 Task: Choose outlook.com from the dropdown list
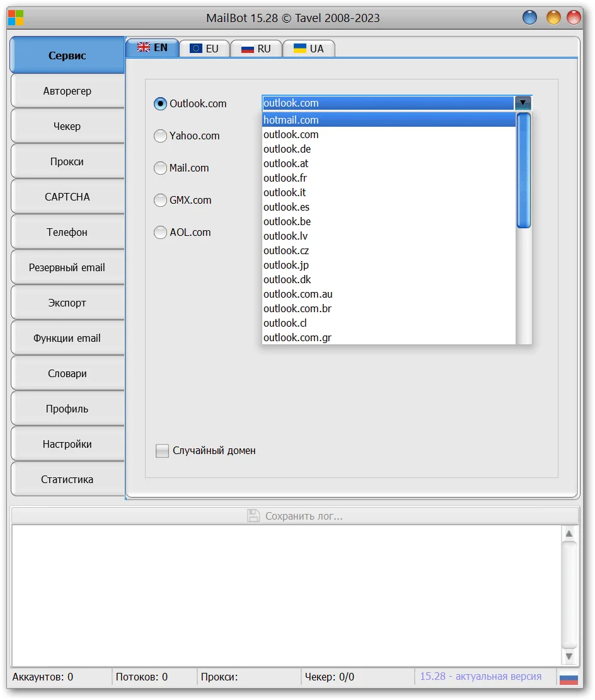pyautogui.click(x=389, y=134)
